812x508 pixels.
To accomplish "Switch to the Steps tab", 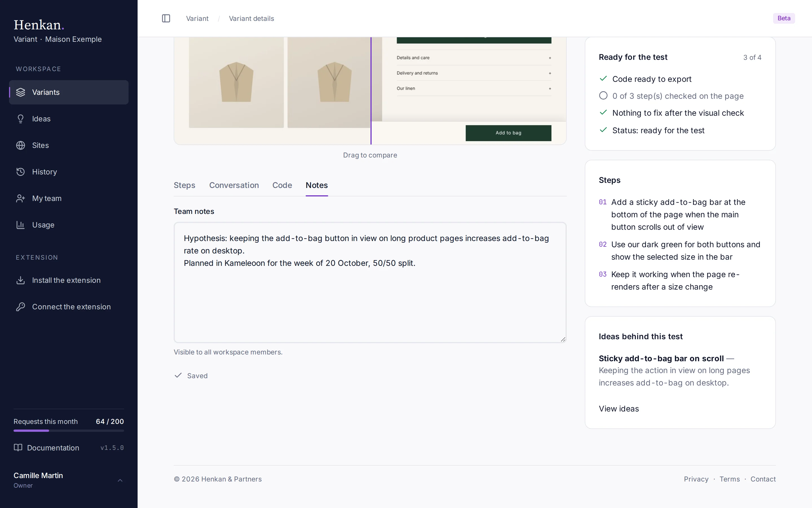I will pos(184,185).
